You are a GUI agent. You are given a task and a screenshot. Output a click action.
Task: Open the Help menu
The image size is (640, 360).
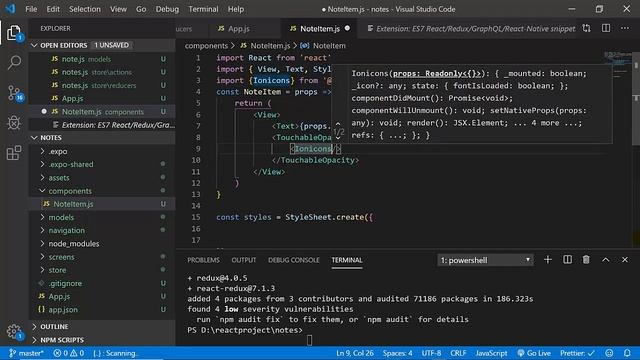point(236,9)
